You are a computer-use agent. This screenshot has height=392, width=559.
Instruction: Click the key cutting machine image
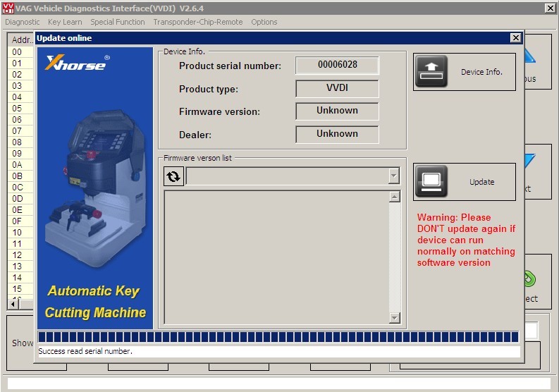96,188
